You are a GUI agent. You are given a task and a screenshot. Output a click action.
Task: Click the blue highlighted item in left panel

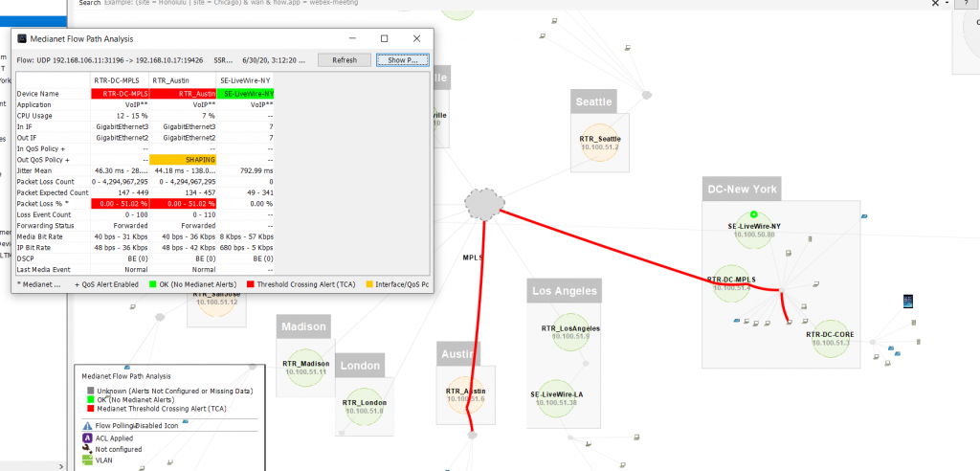pyautogui.click(x=33, y=21)
